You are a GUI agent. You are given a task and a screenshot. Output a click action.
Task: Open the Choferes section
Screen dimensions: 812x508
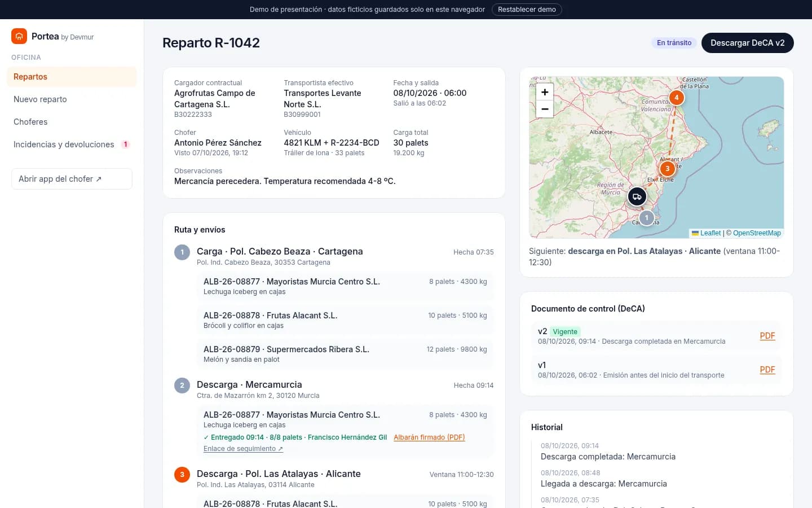coord(72,122)
